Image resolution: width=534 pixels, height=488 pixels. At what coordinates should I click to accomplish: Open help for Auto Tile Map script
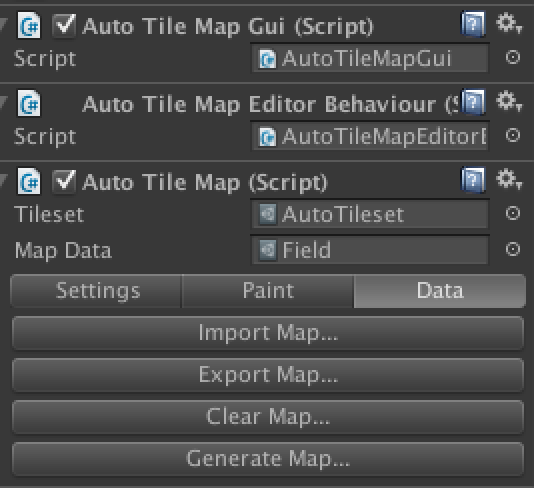[473, 180]
